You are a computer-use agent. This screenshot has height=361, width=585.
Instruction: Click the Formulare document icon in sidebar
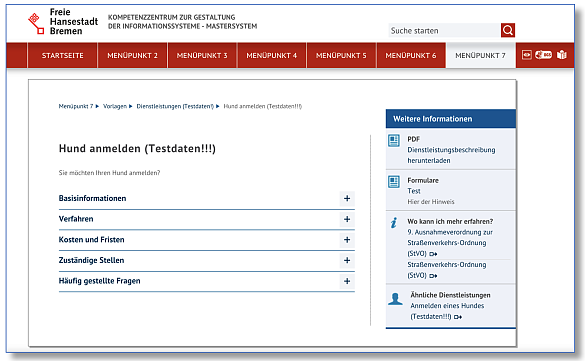394,182
